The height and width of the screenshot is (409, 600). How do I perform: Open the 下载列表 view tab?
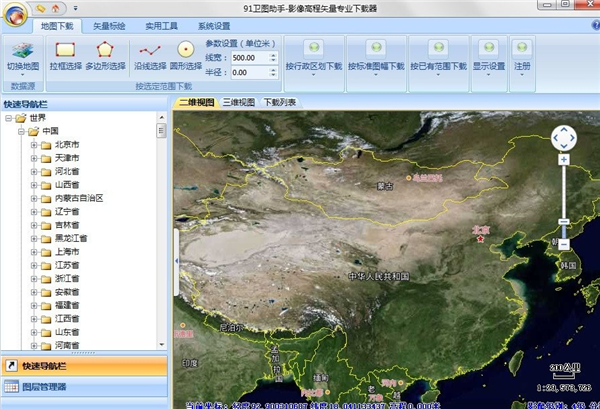coord(279,102)
